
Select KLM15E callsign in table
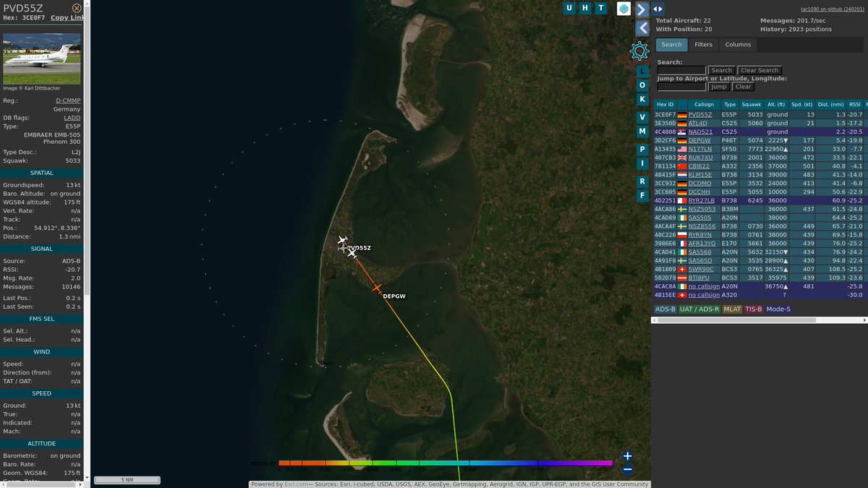(x=700, y=175)
